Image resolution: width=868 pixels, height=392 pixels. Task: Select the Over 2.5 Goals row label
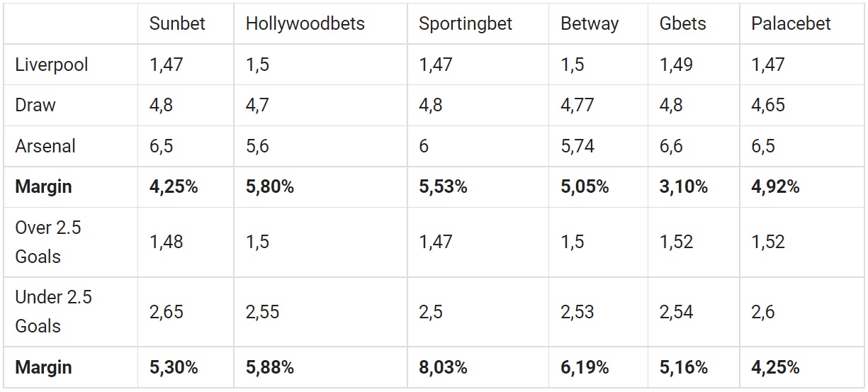[48, 242]
